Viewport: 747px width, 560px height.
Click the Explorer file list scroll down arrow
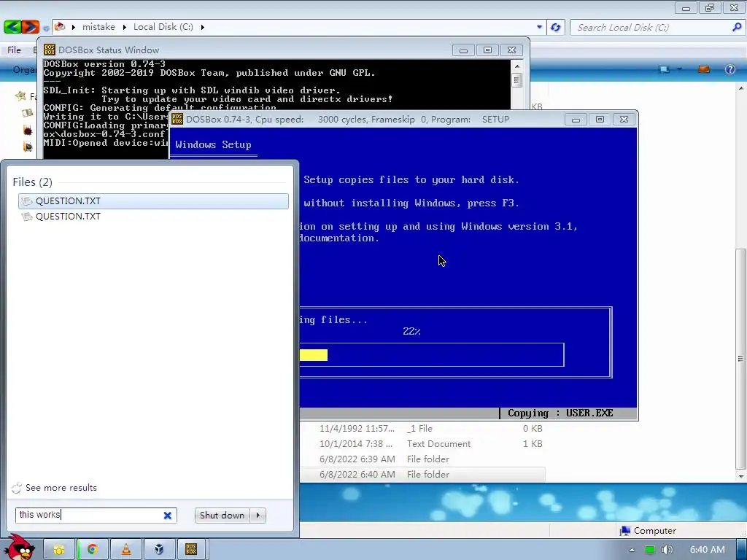pyautogui.click(x=741, y=475)
